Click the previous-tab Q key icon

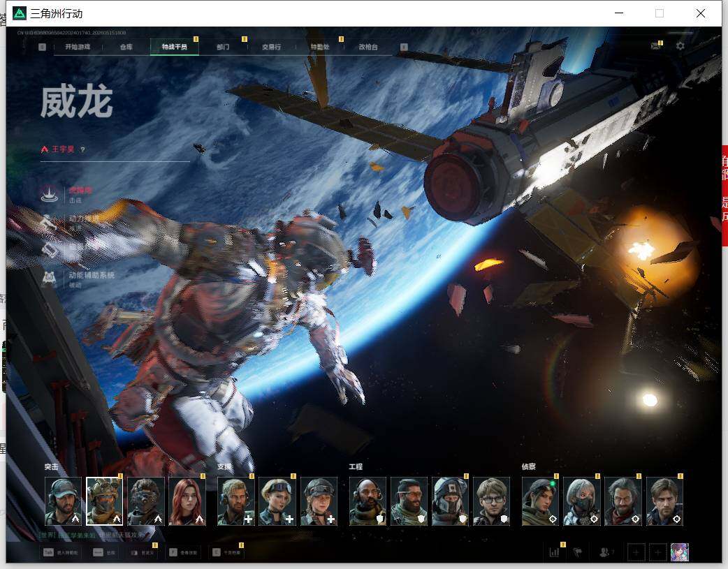tap(42, 47)
